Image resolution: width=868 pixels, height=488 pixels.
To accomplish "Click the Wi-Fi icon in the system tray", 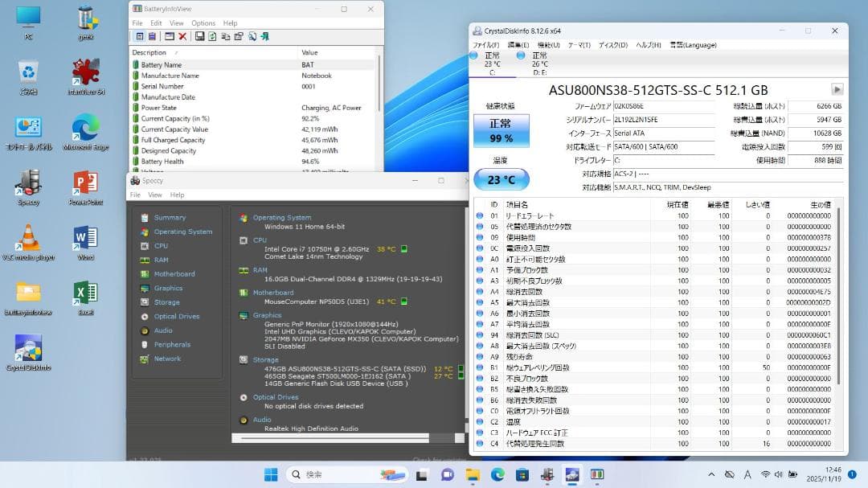I will (x=765, y=474).
